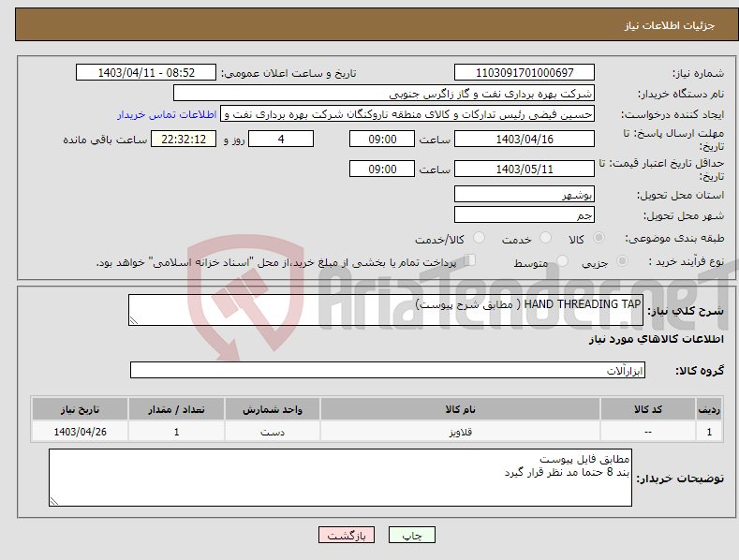Click the buyer notes text area
This screenshot has height=560, width=739.
pyautogui.click(x=340, y=478)
